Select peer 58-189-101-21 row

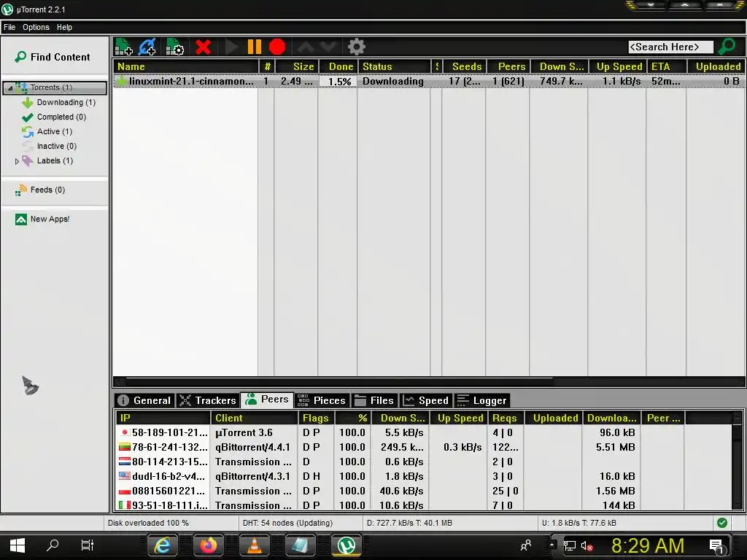click(424, 433)
